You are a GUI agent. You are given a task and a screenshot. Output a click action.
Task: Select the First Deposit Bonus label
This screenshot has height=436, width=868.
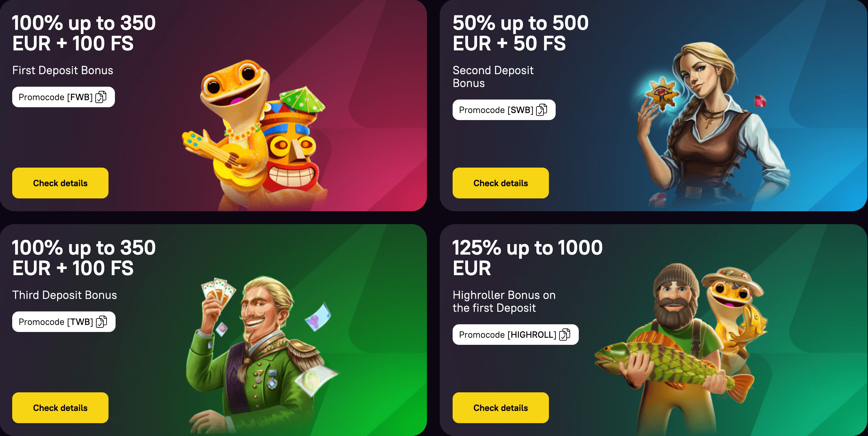coord(63,70)
